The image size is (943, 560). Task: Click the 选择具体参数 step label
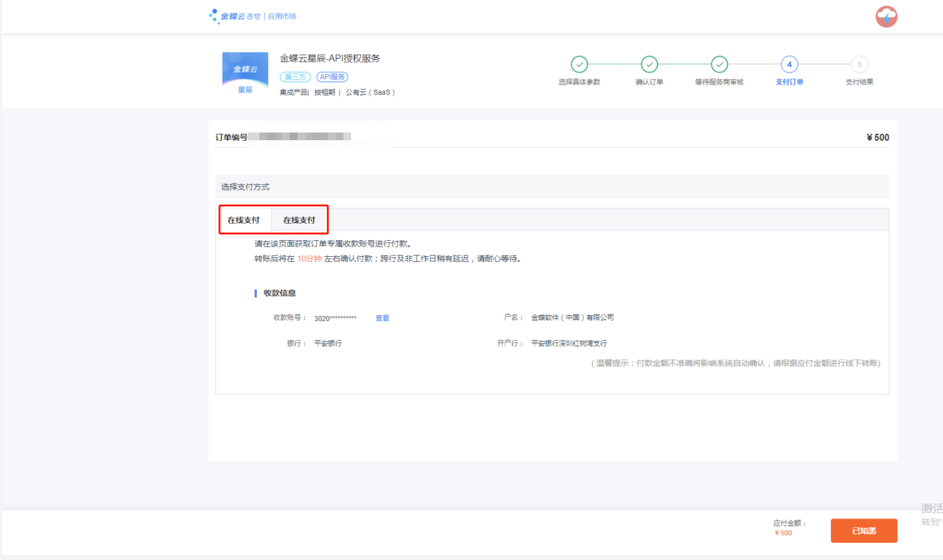[579, 82]
